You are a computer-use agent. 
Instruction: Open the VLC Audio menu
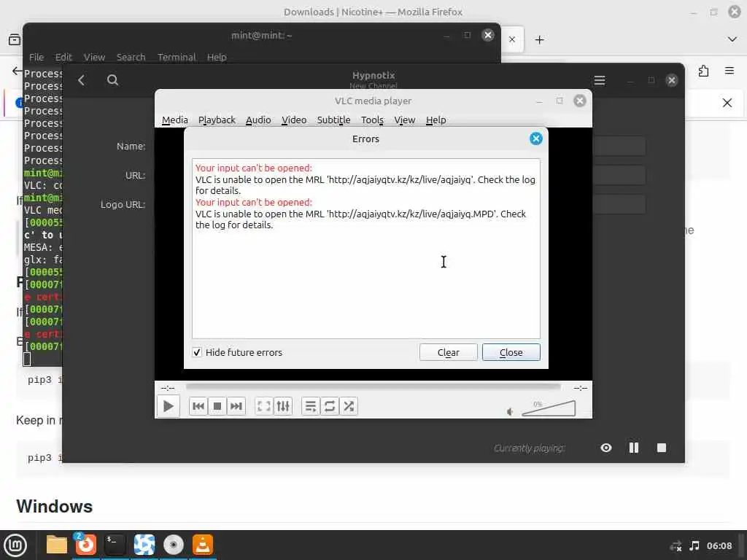[x=258, y=120]
